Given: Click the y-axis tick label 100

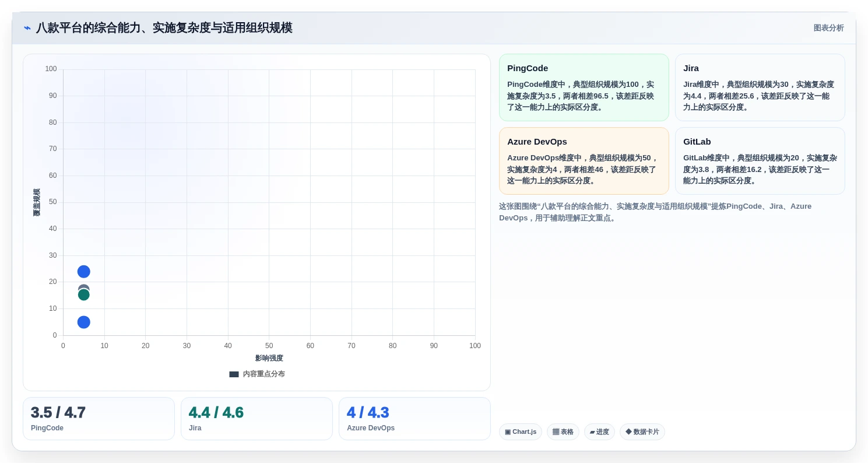Looking at the screenshot, I should (51, 69).
